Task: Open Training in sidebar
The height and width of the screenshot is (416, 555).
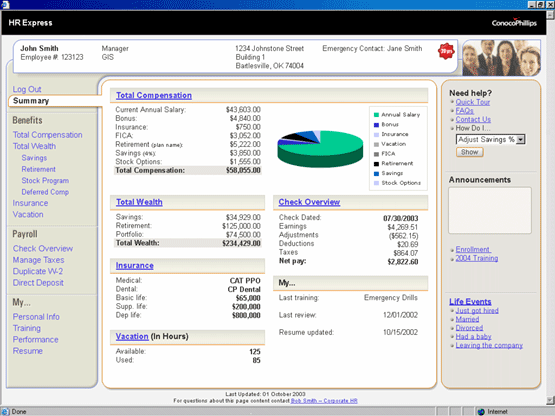Action: tap(27, 328)
